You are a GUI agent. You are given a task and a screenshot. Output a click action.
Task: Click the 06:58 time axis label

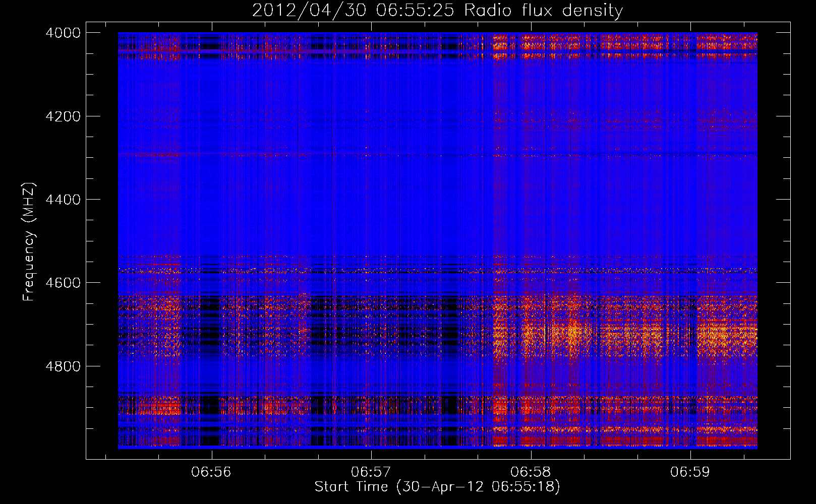pyautogui.click(x=531, y=472)
